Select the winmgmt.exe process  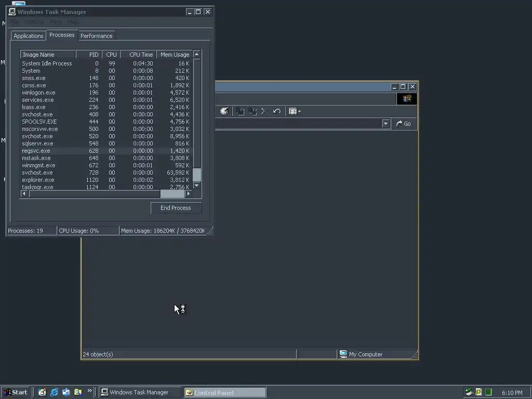[106, 166]
